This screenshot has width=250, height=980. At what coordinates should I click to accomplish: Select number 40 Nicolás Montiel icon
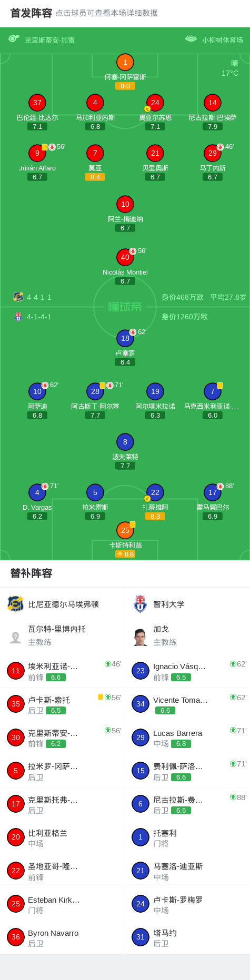[x=125, y=257]
